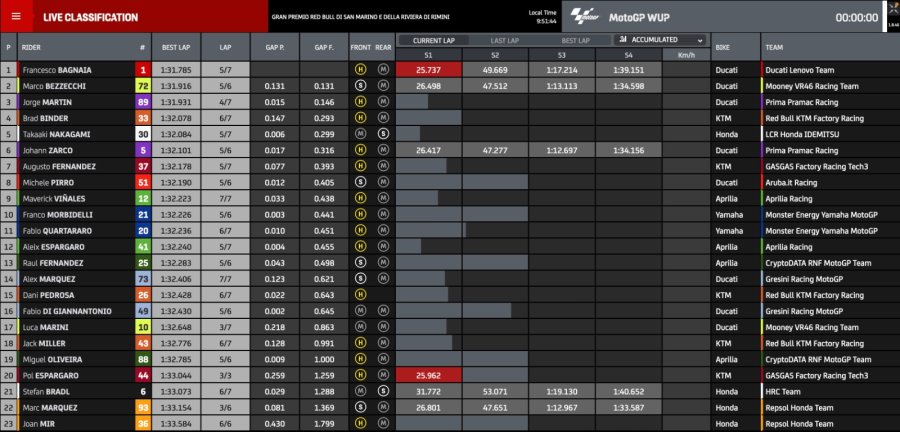Click Bezzecchi's yellow number 72 badge

coord(142,86)
